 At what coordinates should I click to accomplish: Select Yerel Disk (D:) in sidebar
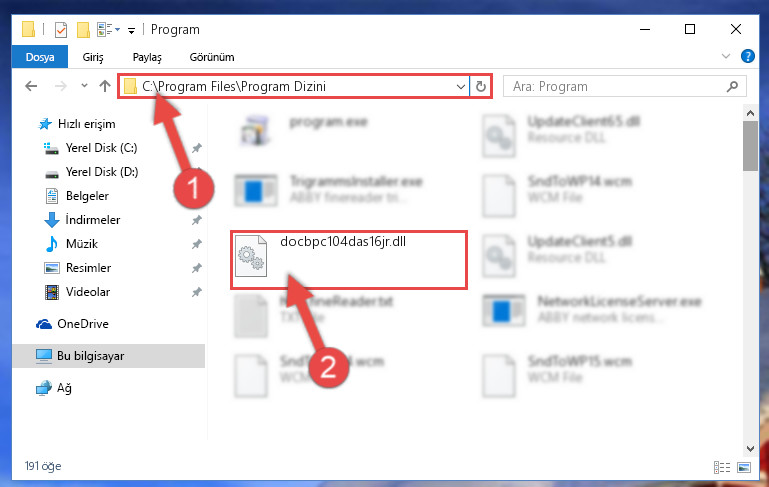point(102,172)
